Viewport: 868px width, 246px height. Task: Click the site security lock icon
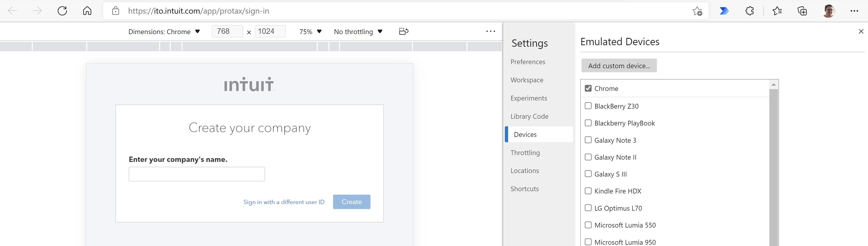115,10
